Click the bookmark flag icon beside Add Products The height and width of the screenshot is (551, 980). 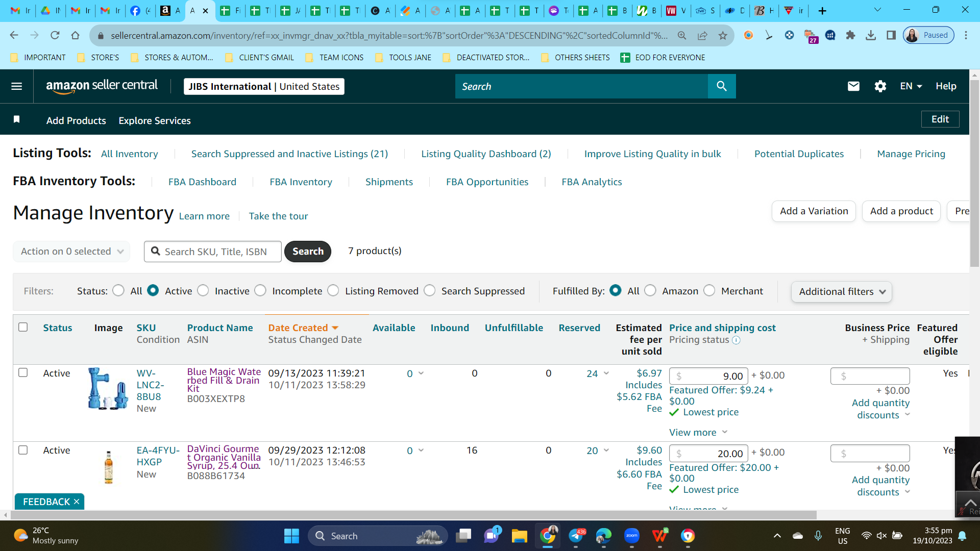coord(16,119)
